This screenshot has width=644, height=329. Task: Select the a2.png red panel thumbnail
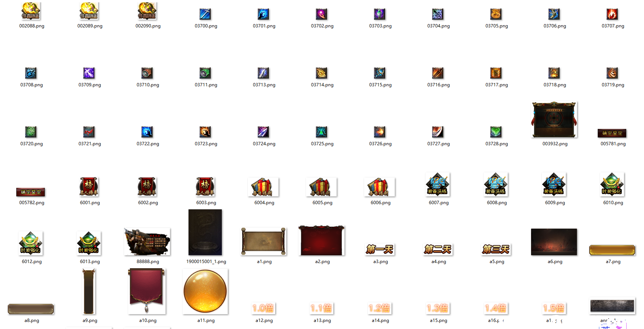321,240
